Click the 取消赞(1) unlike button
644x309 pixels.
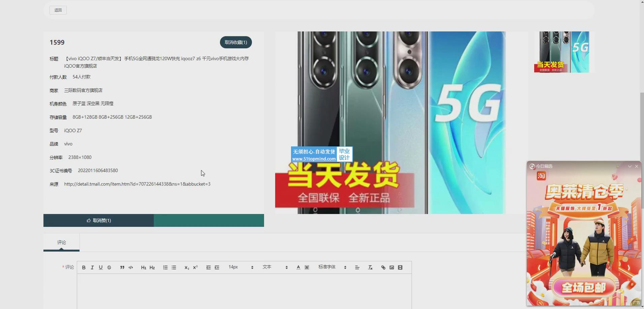tap(99, 220)
